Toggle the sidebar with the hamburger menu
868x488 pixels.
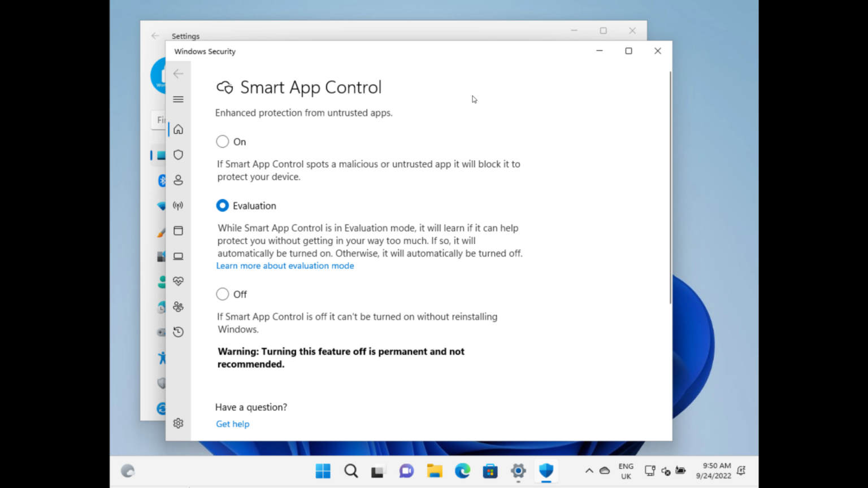tap(178, 99)
